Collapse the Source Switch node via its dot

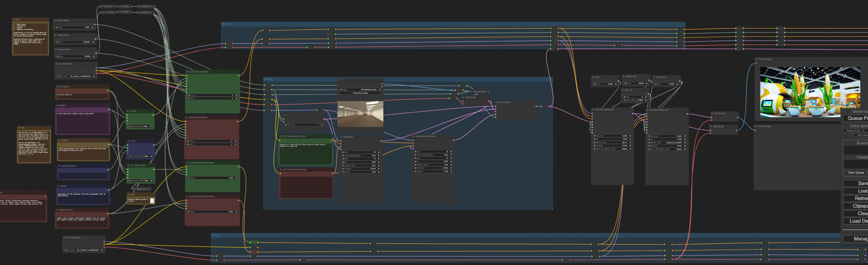pos(55,21)
